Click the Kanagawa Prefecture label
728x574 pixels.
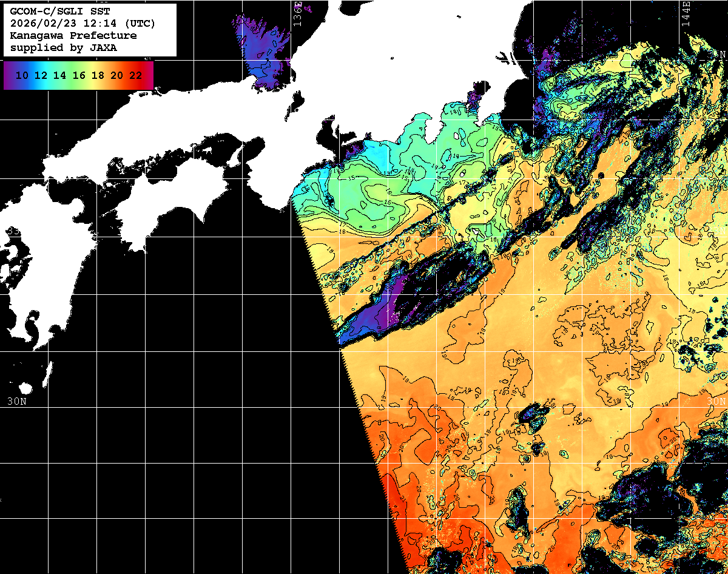[x=73, y=36]
